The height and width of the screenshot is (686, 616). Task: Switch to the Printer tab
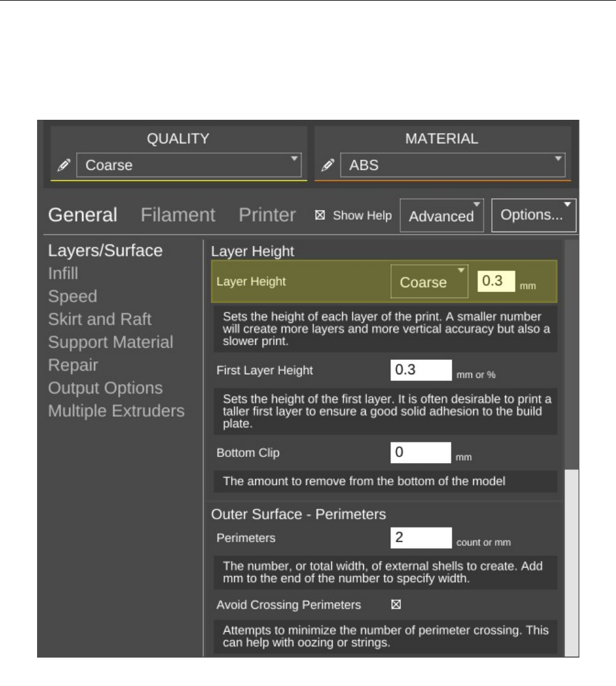[267, 215]
